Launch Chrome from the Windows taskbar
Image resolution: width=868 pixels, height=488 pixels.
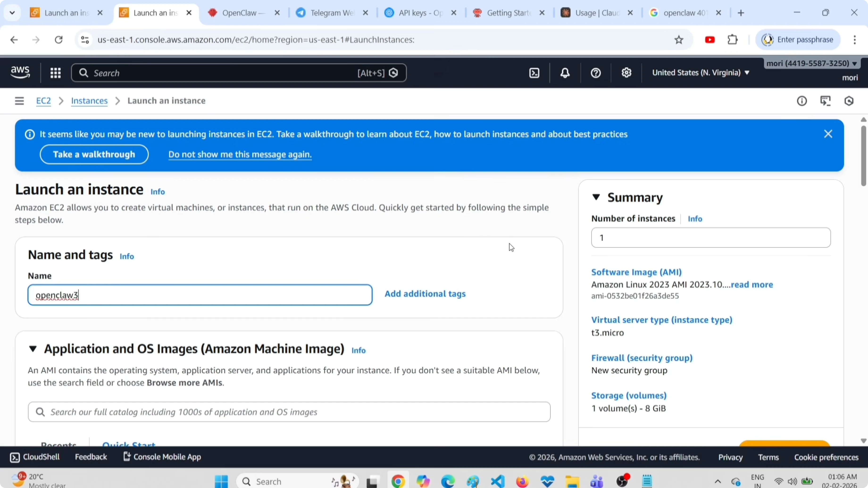point(398,481)
